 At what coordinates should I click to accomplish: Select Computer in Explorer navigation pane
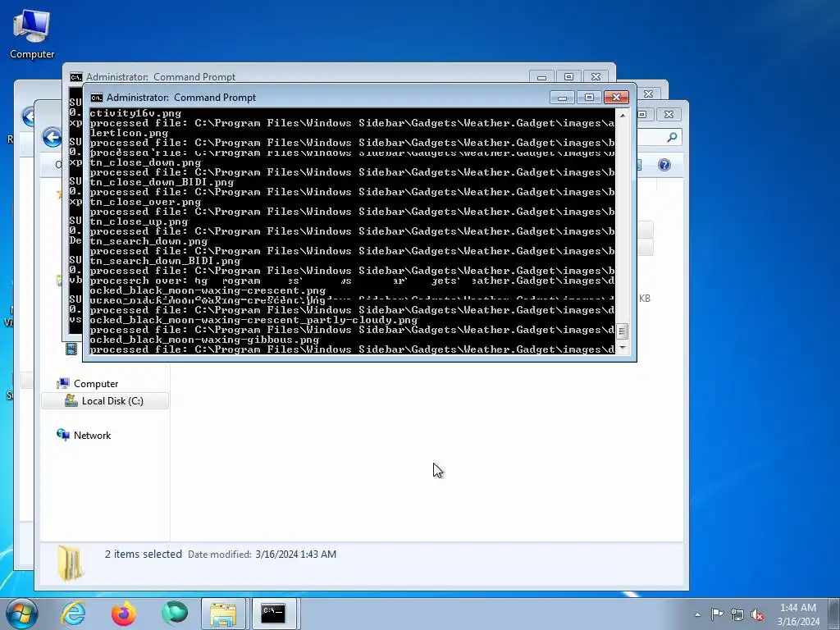pyautogui.click(x=96, y=384)
